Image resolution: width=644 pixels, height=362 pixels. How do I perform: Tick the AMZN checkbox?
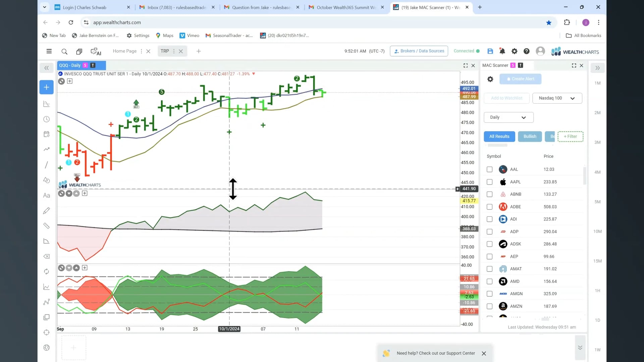point(490,306)
